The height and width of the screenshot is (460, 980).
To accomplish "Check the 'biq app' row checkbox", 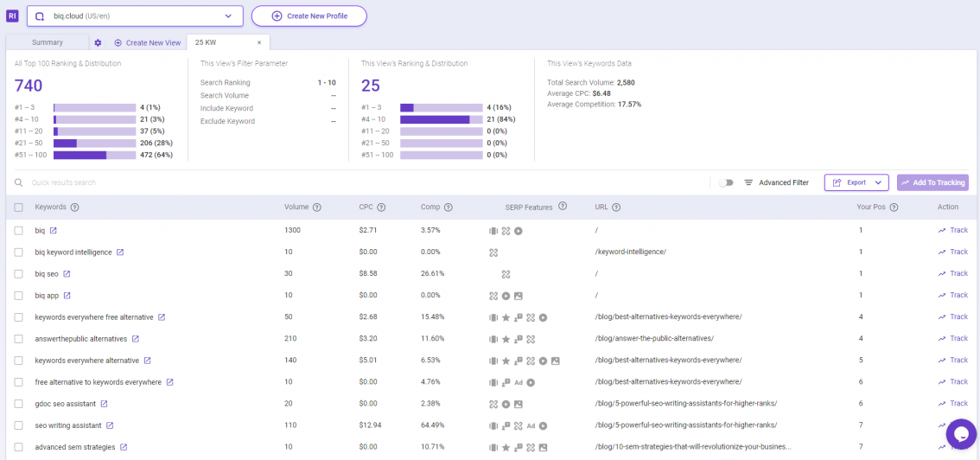I will (x=19, y=296).
